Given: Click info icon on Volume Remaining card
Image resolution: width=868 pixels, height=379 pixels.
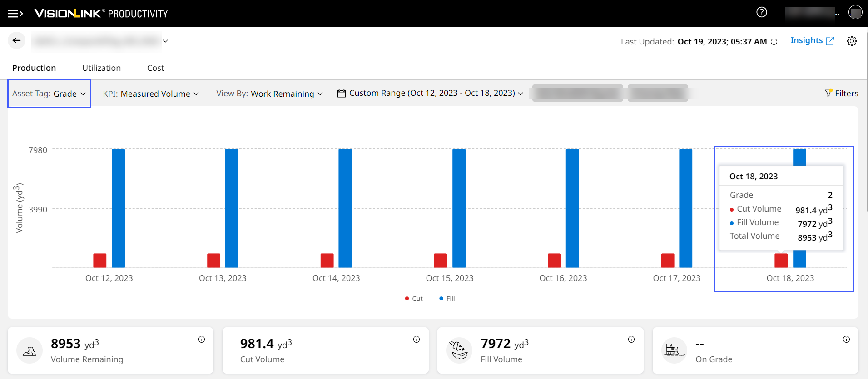Looking at the screenshot, I should pyautogui.click(x=202, y=340).
